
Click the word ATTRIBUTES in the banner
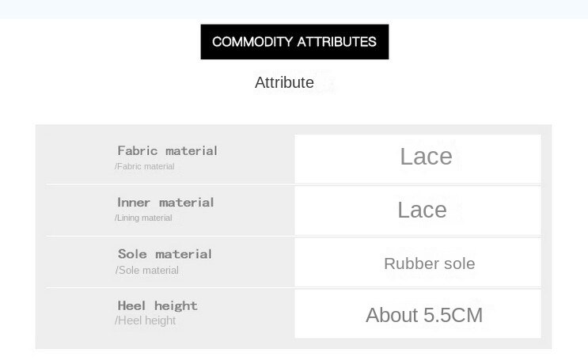(336, 42)
